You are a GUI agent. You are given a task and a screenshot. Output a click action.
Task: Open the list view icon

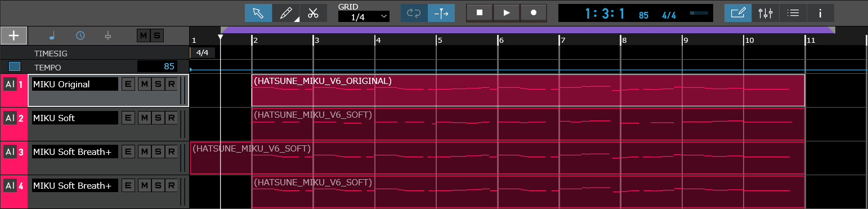pos(793,12)
